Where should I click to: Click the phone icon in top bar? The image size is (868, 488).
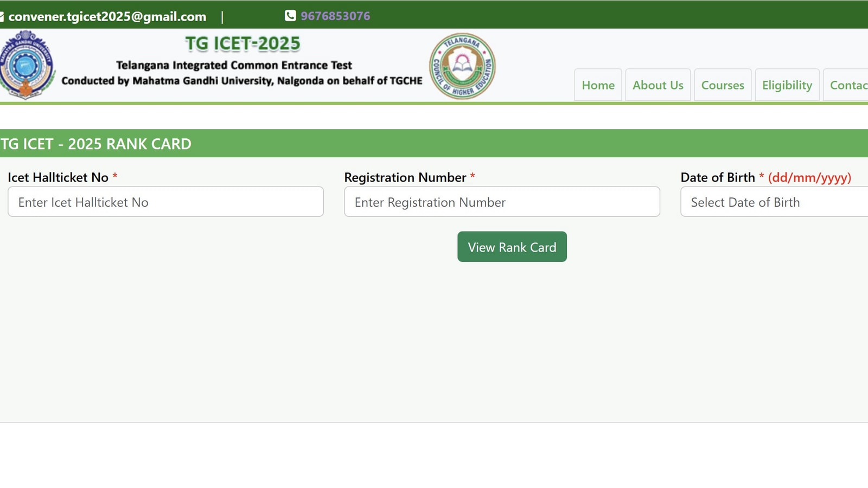[290, 16]
